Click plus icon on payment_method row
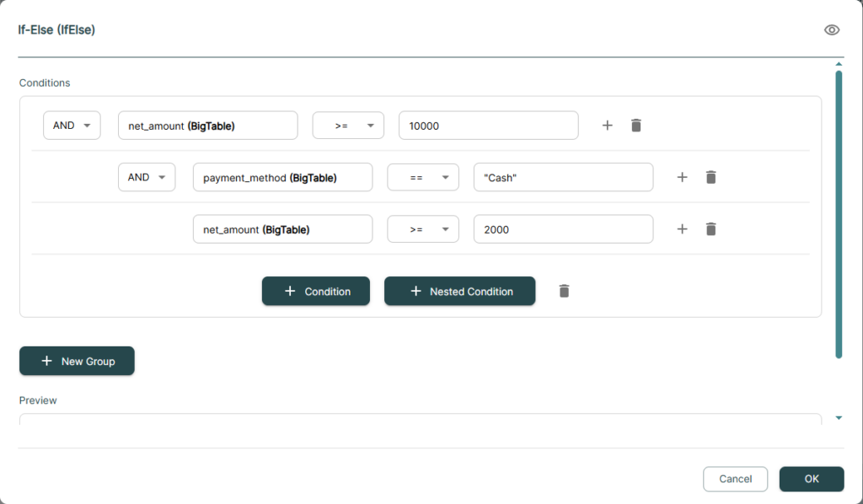Image resolution: width=863 pixels, height=504 pixels. [x=682, y=177]
